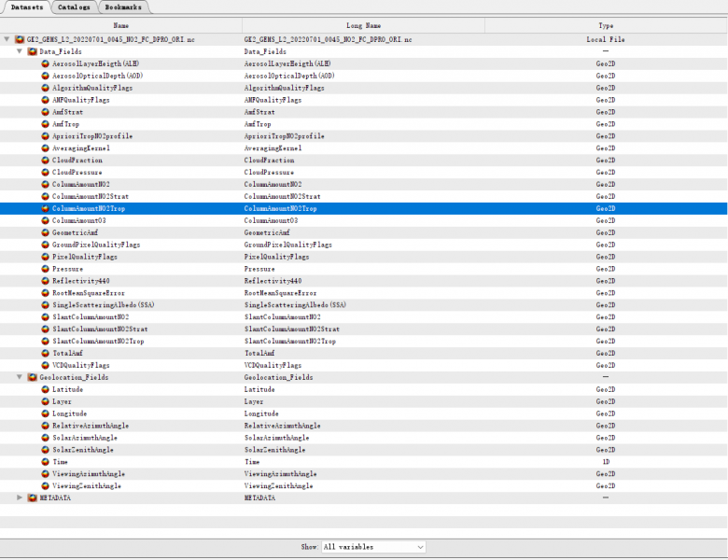Open the Show variables dropdown

373,547
